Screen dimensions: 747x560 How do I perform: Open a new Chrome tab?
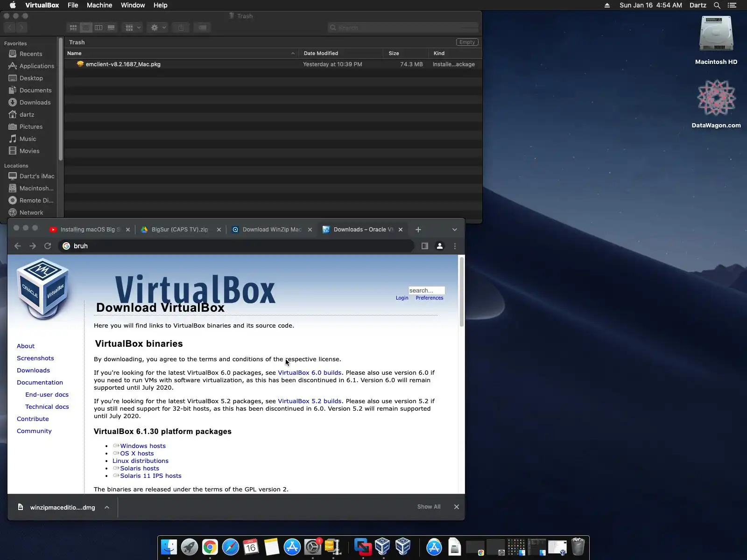(418, 230)
